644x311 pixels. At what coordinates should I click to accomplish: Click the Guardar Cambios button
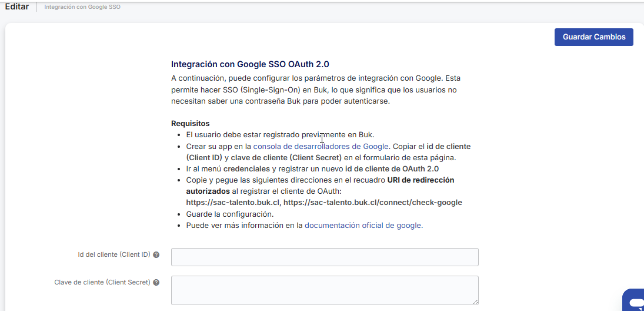point(593,37)
